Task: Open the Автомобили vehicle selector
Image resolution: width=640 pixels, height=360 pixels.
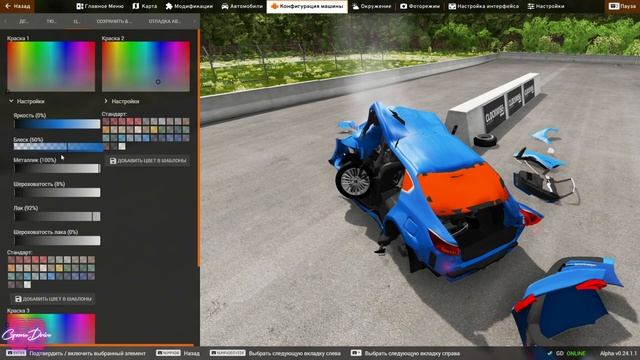Action: tap(242, 6)
